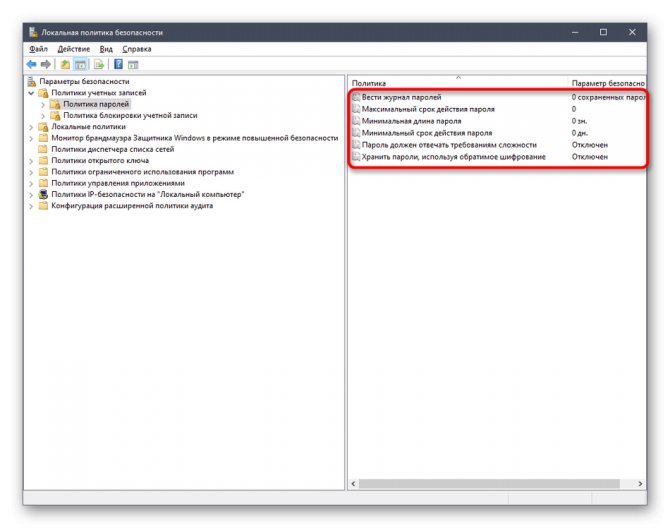Open the Справка menu
670x528 pixels.
pyautogui.click(x=137, y=49)
